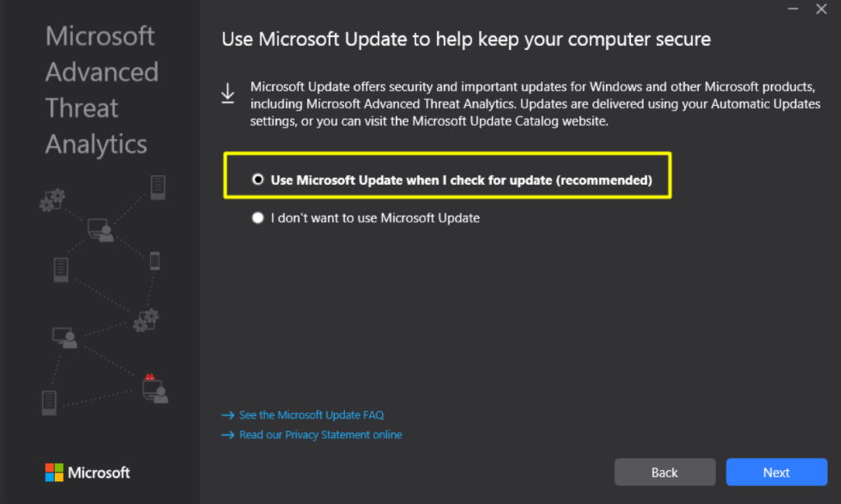Click the download arrow icon beside description
The height and width of the screenshot is (504, 841).
[x=228, y=94]
